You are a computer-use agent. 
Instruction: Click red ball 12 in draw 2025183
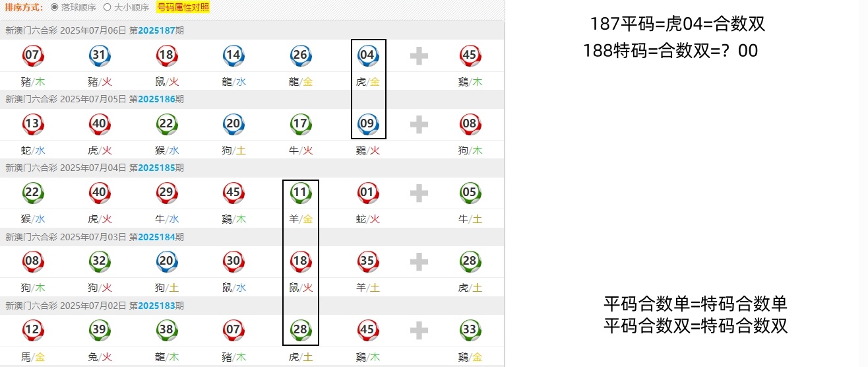(32, 330)
